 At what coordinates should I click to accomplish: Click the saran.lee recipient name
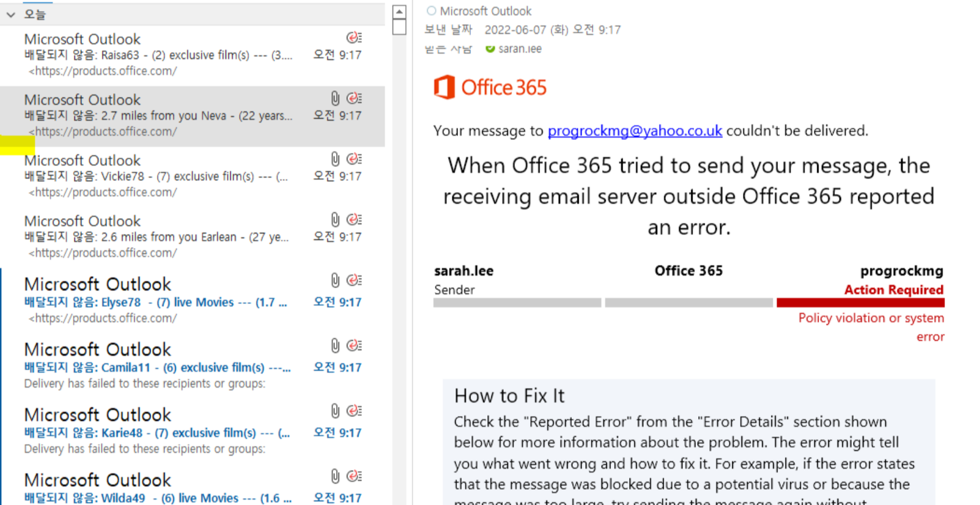[x=520, y=49]
